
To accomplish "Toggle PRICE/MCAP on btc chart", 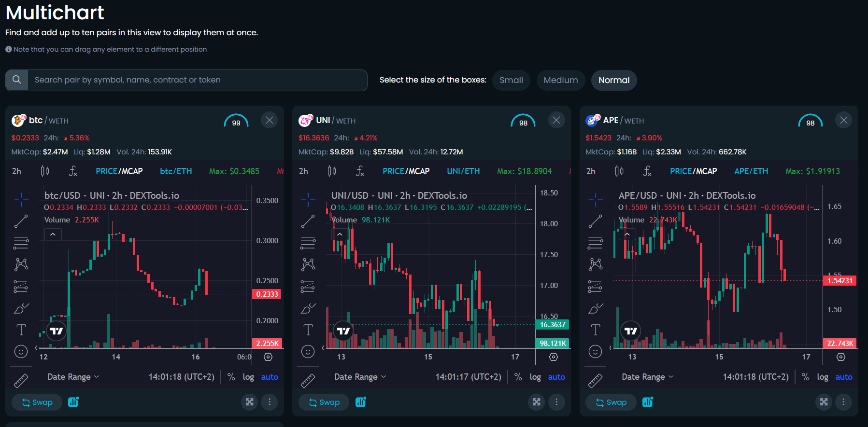I will (x=119, y=171).
